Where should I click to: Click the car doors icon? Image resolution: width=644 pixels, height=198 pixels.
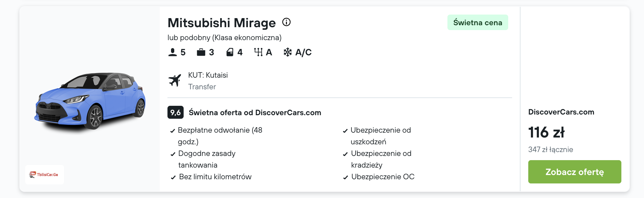point(230,52)
